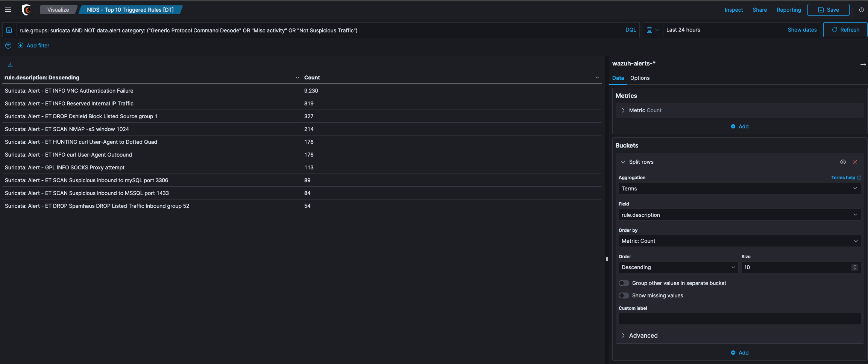Click the Refresh button
This screenshot has width=868, height=364.
(x=845, y=30)
